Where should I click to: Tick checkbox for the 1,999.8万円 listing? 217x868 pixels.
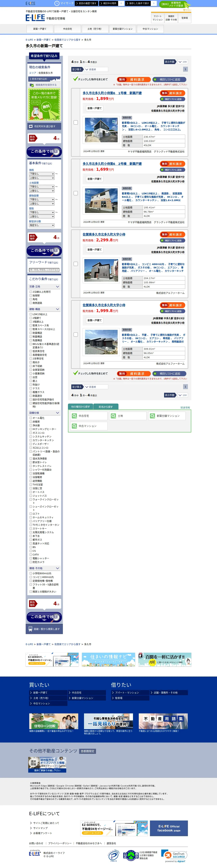point(76,335)
